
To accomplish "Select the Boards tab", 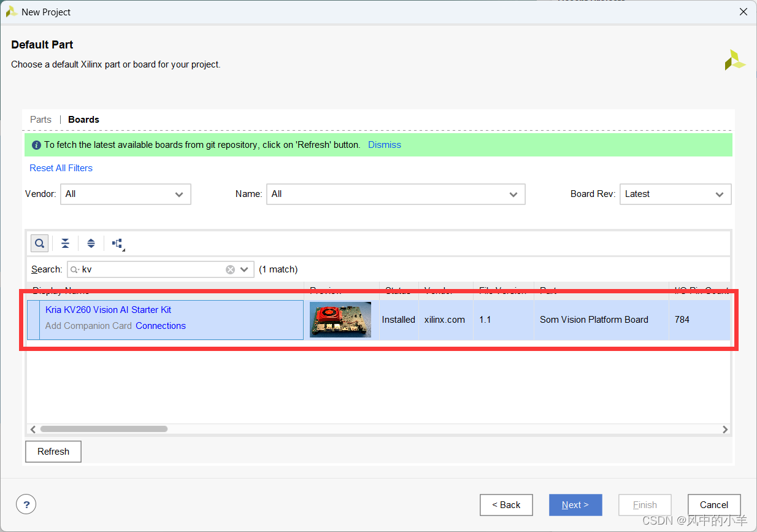I will point(83,120).
